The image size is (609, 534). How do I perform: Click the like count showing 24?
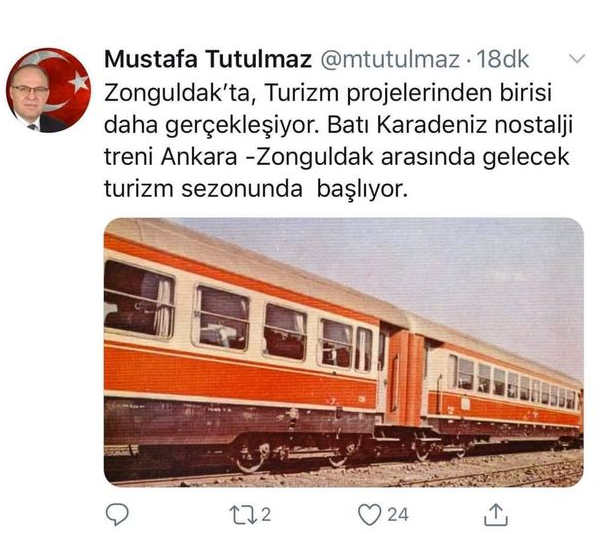pos(398,515)
